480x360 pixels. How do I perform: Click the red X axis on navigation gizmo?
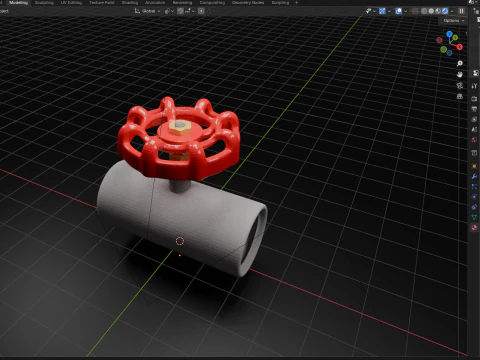[460, 47]
